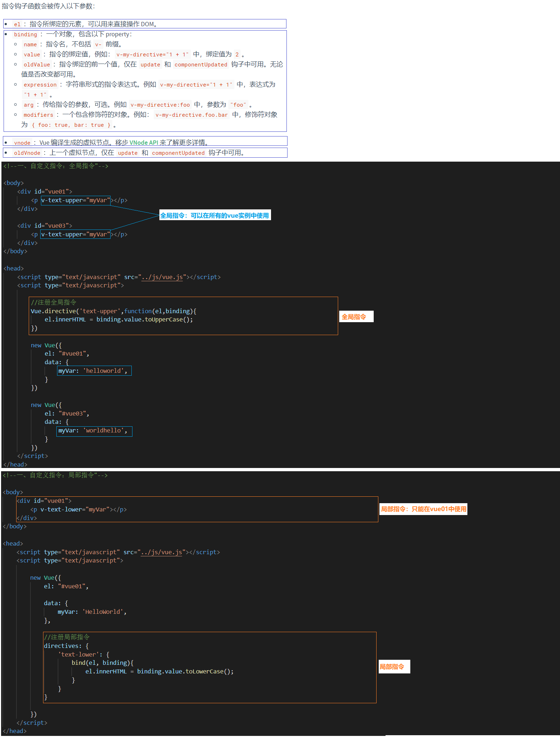The height and width of the screenshot is (737, 560).
Task: Click the boxed myVar: 'helloworld' line
Action: pyautogui.click(x=94, y=371)
